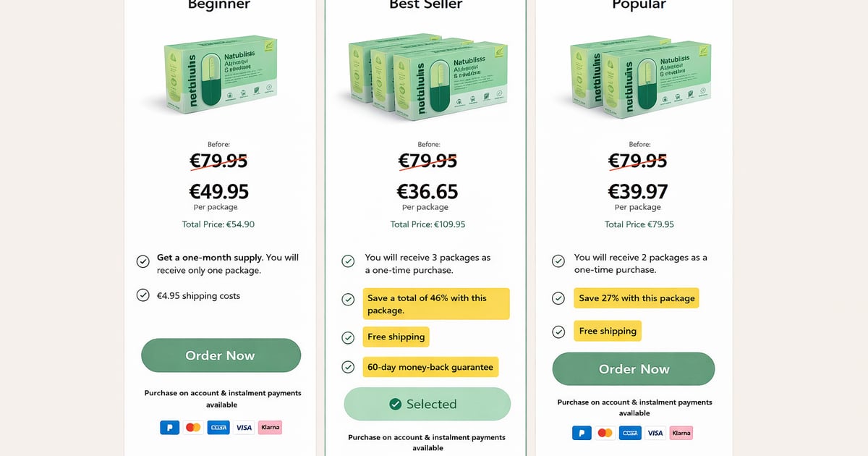Viewport: 868px width, 456px height.
Task: Click the Selected button on Best Seller plan
Action: [x=427, y=403]
